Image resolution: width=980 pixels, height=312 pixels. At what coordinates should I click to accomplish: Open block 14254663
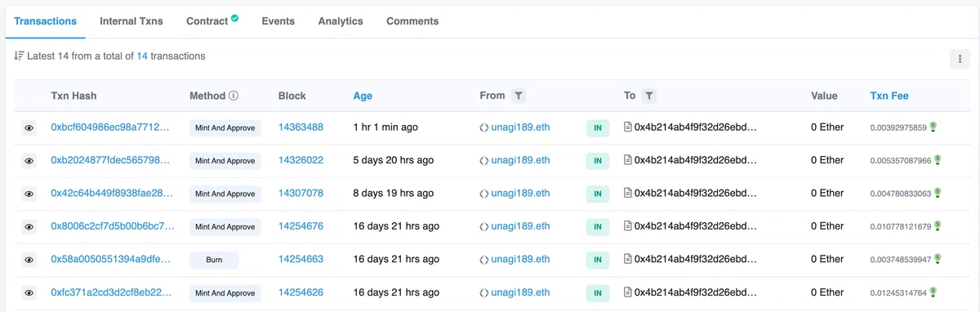pyautogui.click(x=301, y=259)
